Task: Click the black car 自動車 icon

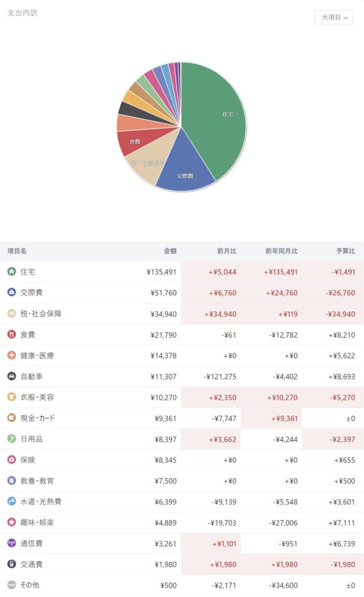Action: (12, 377)
